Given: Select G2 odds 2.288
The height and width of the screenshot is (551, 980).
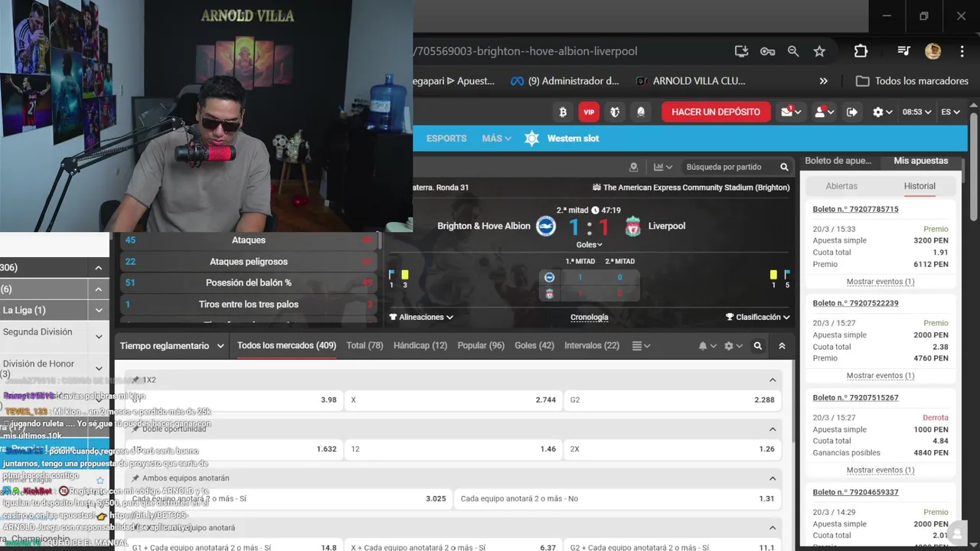Looking at the screenshot, I should (x=673, y=399).
